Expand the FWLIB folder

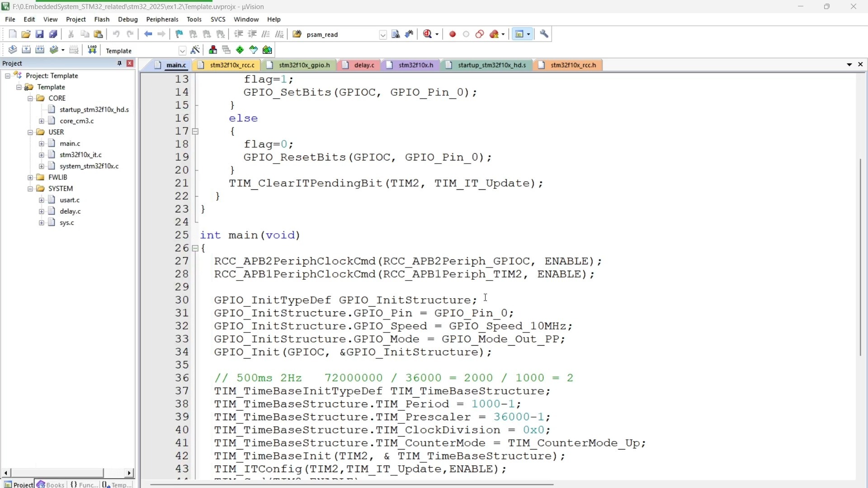[30, 178]
